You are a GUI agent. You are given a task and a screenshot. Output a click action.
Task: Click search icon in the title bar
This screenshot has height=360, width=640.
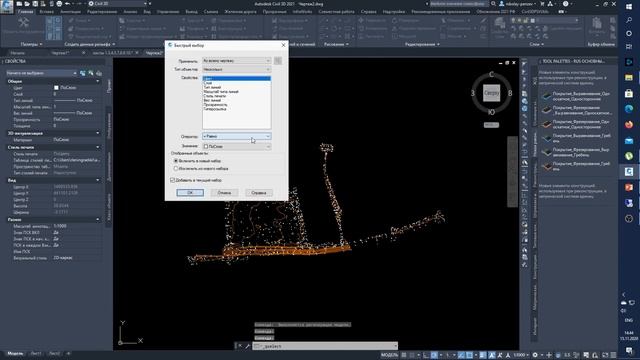493,4
